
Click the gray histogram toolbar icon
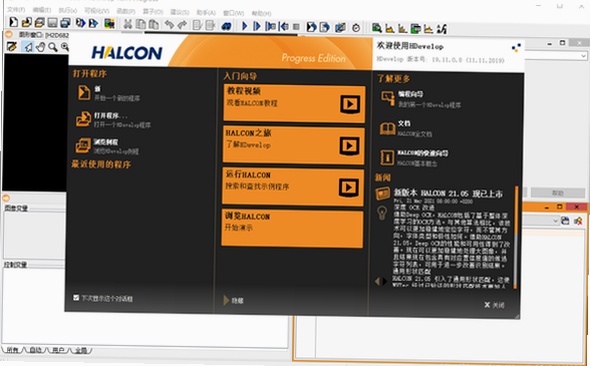(390, 28)
